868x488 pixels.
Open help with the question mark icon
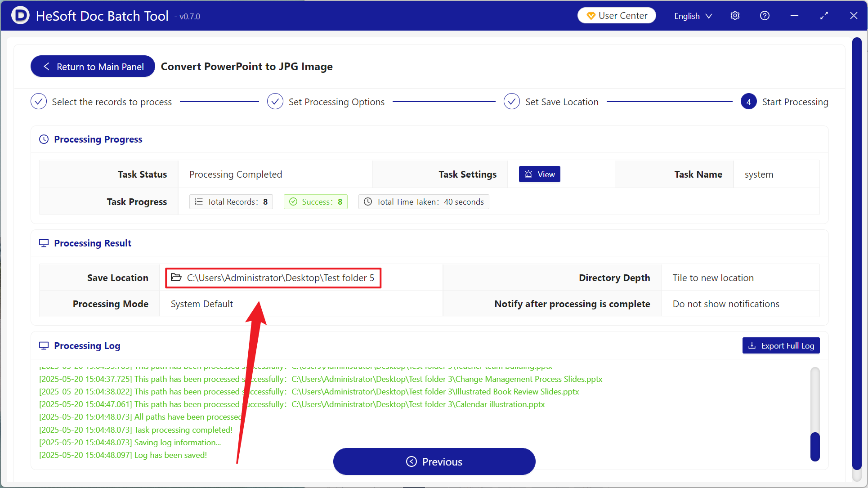[765, 16]
